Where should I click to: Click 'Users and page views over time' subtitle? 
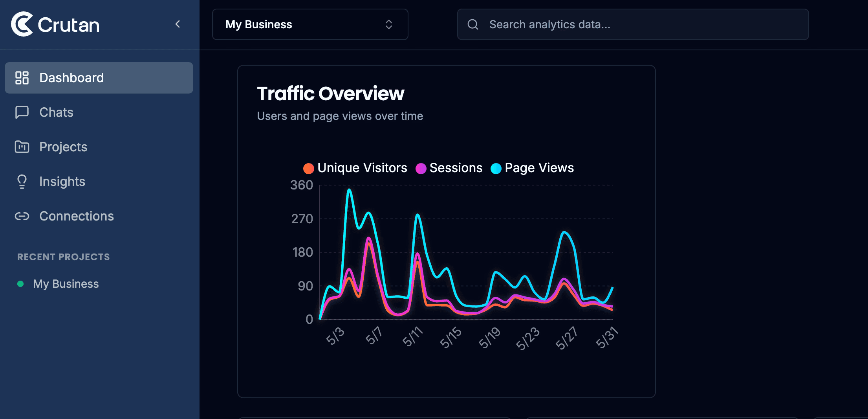coord(340,116)
